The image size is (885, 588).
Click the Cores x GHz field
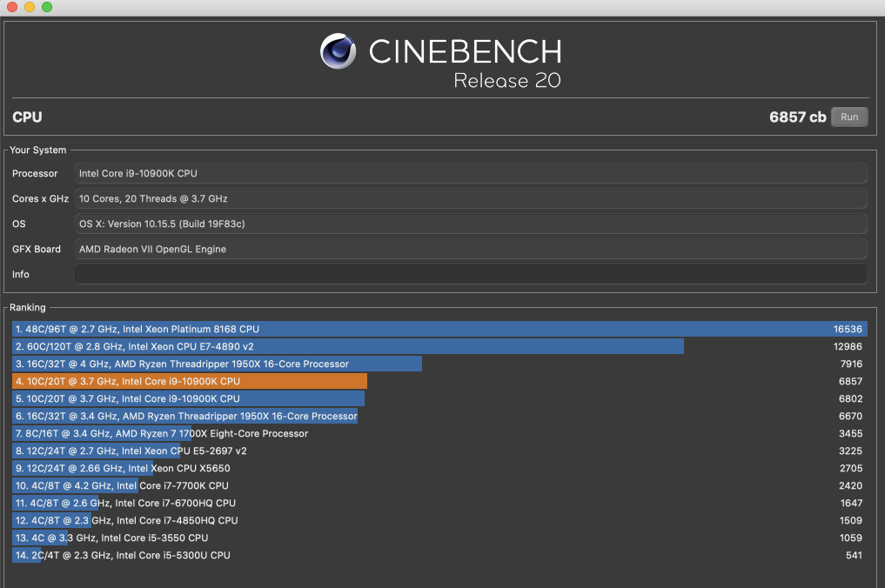(471, 198)
